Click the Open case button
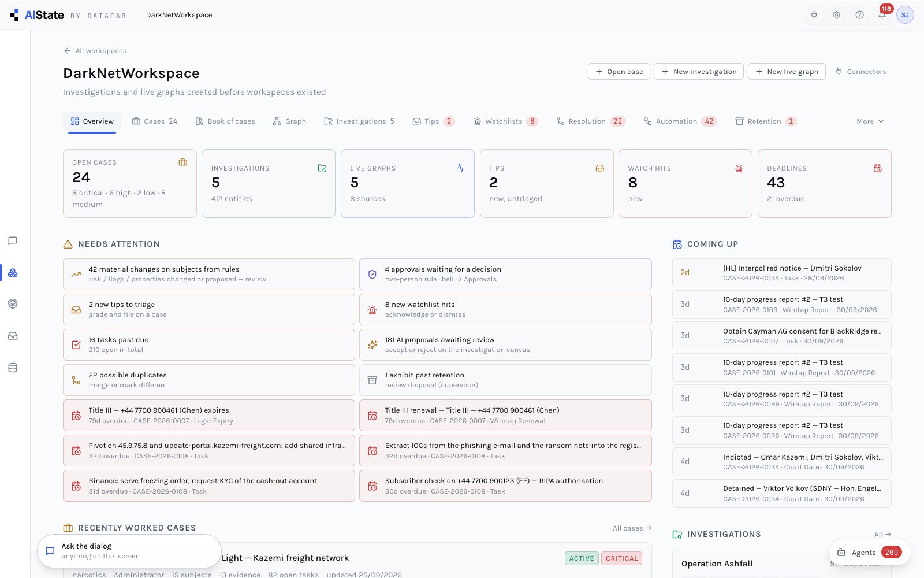 point(619,72)
